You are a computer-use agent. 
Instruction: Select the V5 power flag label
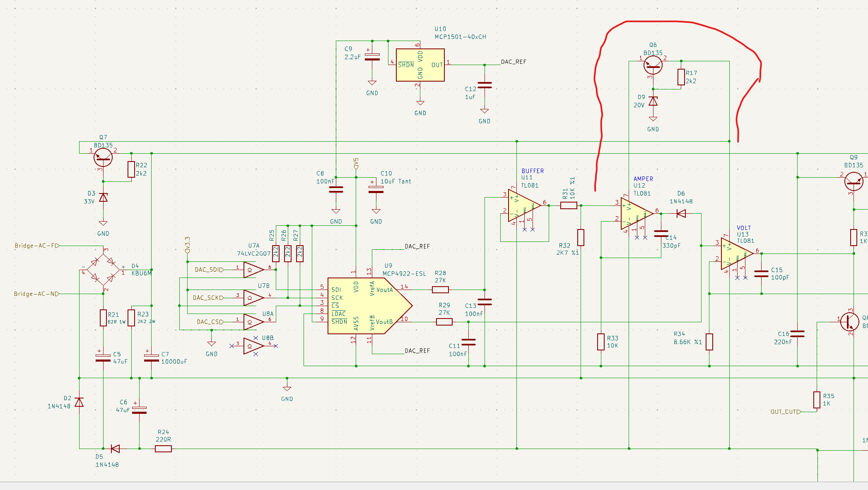coord(356,163)
